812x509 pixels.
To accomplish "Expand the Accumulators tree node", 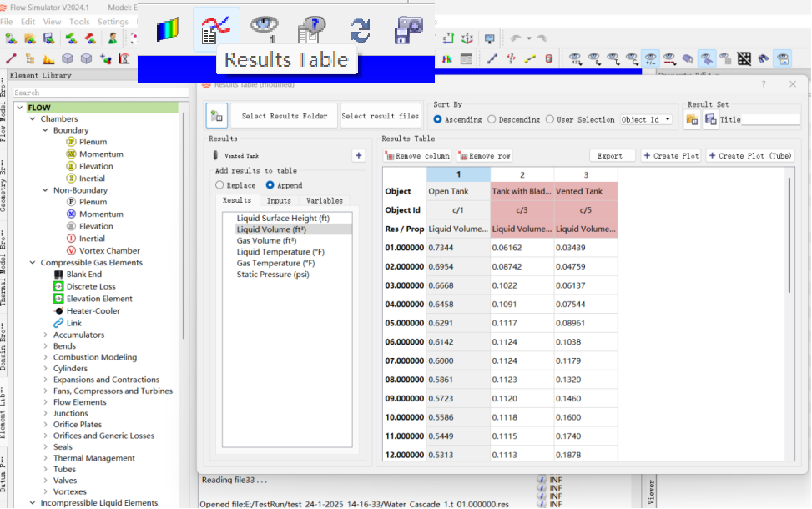I will coord(46,335).
